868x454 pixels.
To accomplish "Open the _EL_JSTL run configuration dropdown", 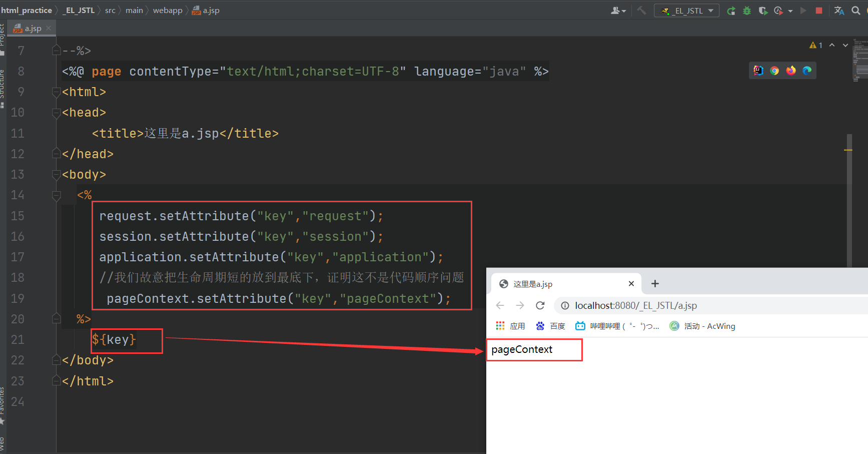I will (686, 11).
